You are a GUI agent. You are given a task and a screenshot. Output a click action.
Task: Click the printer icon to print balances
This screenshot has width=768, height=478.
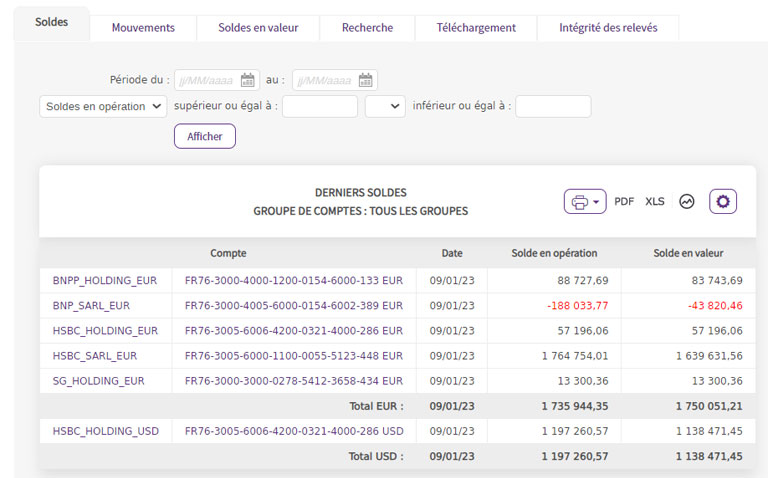coord(579,202)
